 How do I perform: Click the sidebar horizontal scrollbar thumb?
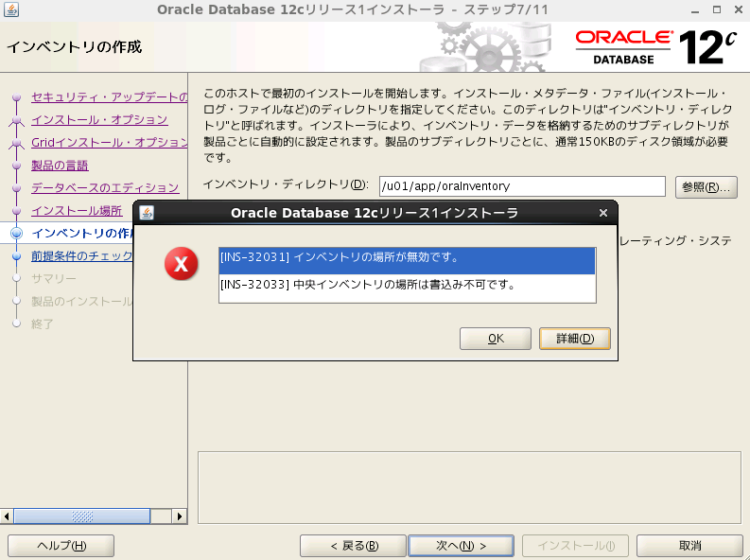[x=82, y=516]
